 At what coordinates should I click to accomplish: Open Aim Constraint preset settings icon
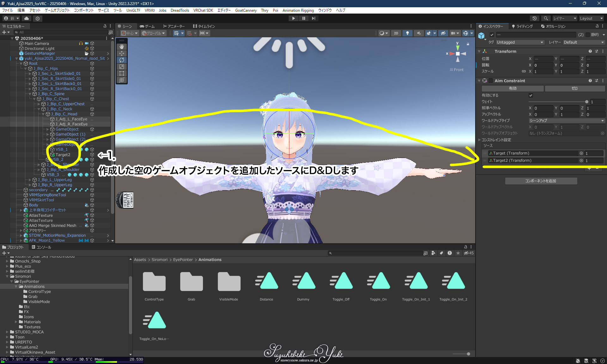tap(597, 81)
